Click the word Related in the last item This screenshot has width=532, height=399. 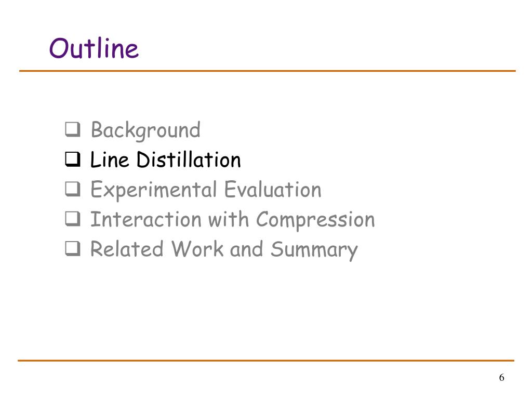pyautogui.click(x=127, y=249)
